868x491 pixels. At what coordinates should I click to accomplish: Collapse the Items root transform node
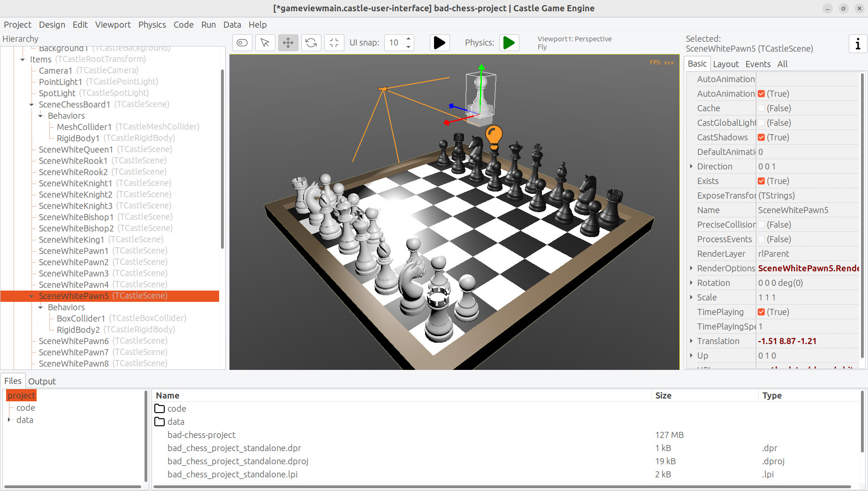pos(23,60)
